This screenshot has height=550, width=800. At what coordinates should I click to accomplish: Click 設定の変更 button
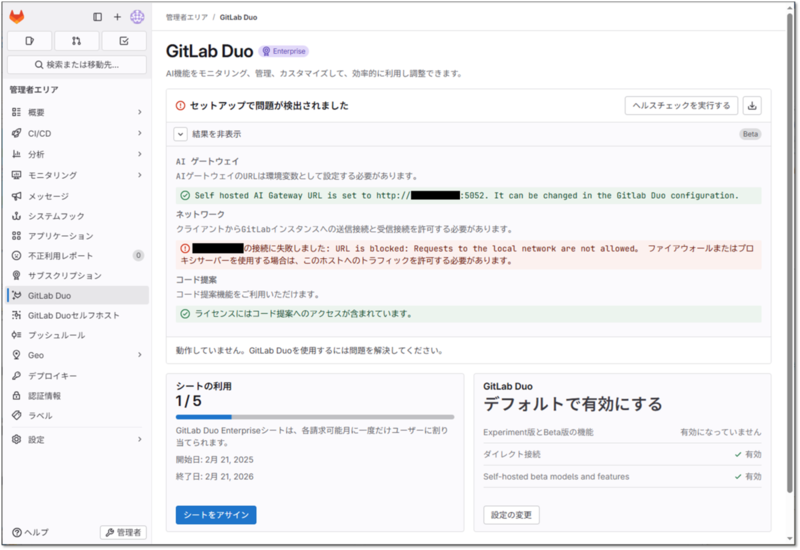click(511, 515)
